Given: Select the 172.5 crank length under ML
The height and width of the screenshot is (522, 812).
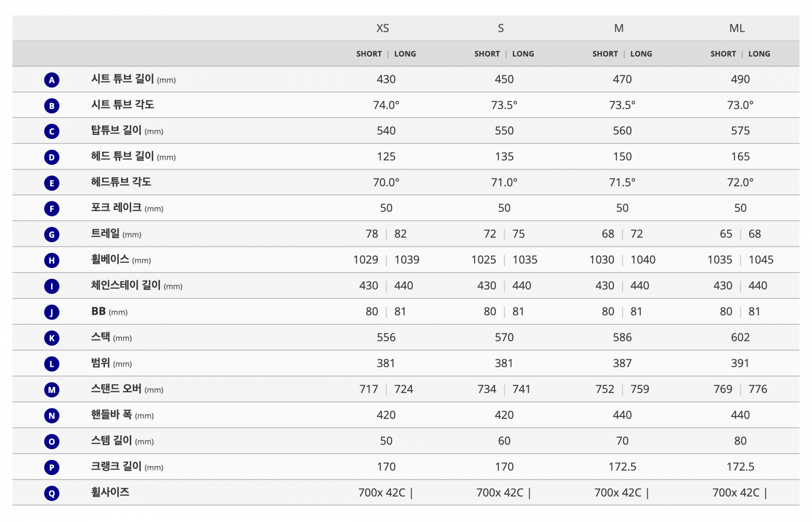Looking at the screenshot, I should click(740, 467).
